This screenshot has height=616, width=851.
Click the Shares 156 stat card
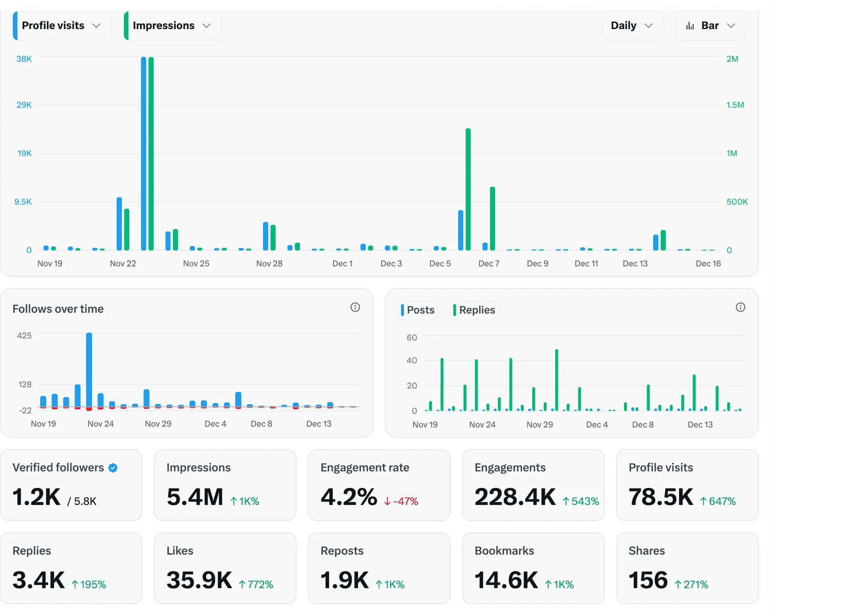(687, 568)
